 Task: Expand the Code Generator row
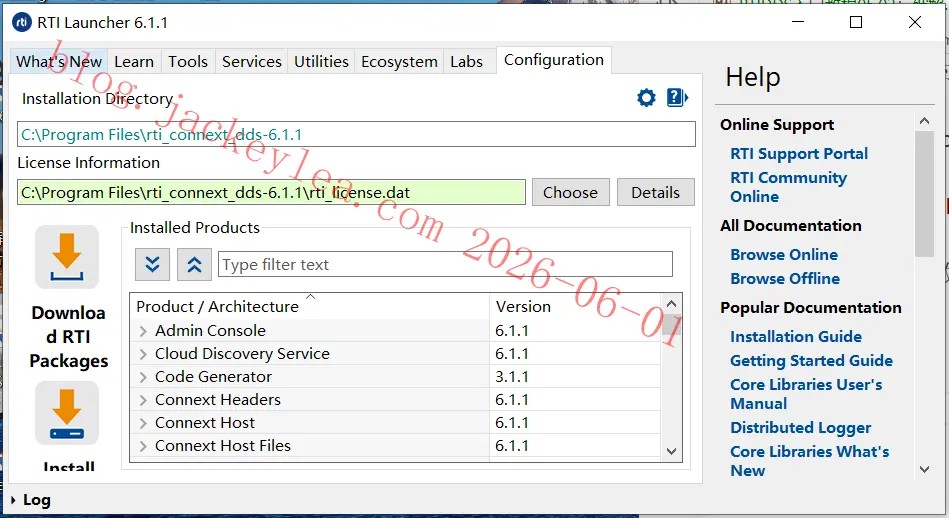(x=143, y=377)
